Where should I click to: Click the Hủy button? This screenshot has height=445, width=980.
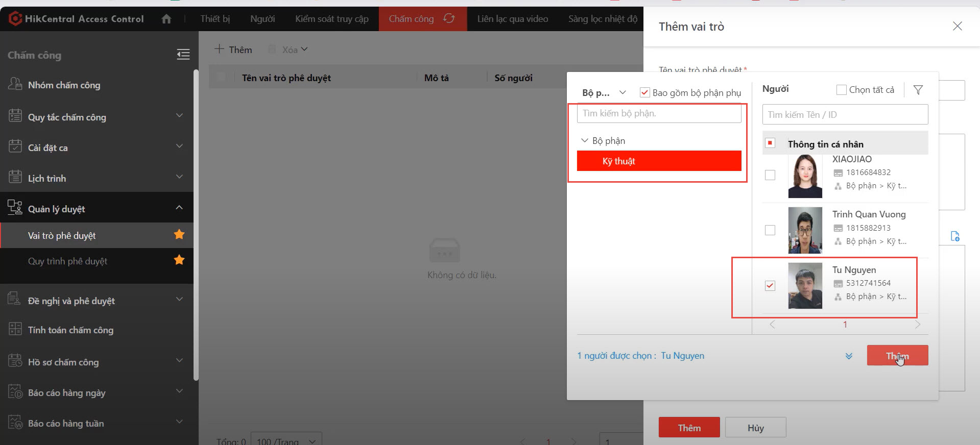[x=755, y=428]
